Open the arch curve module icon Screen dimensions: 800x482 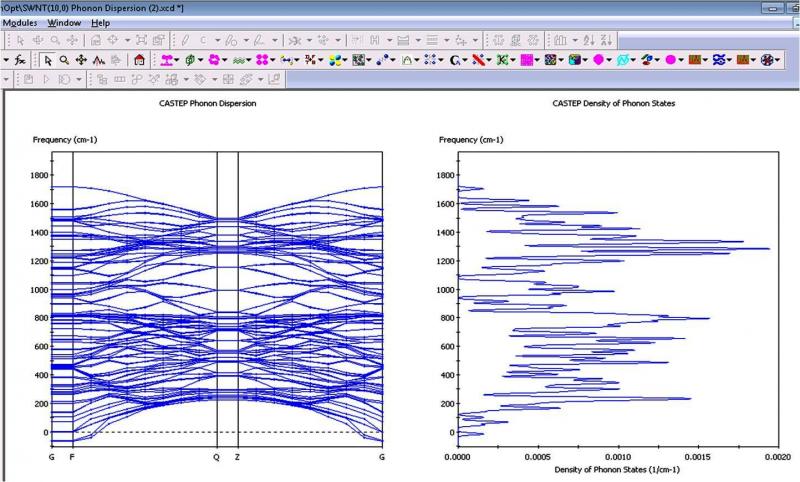(x=407, y=60)
